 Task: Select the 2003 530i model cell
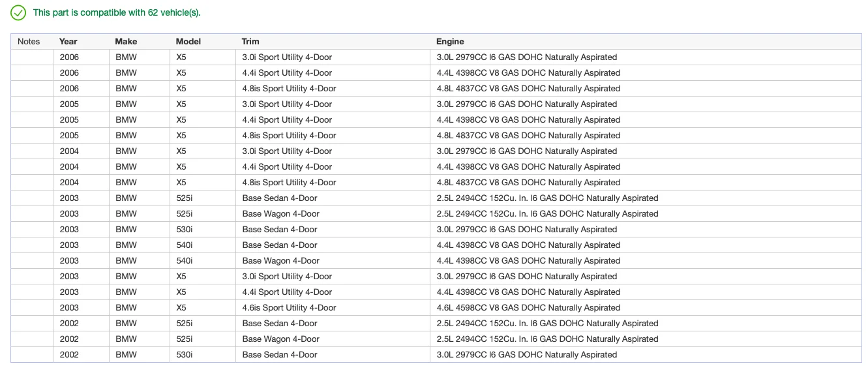pyautogui.click(x=203, y=229)
